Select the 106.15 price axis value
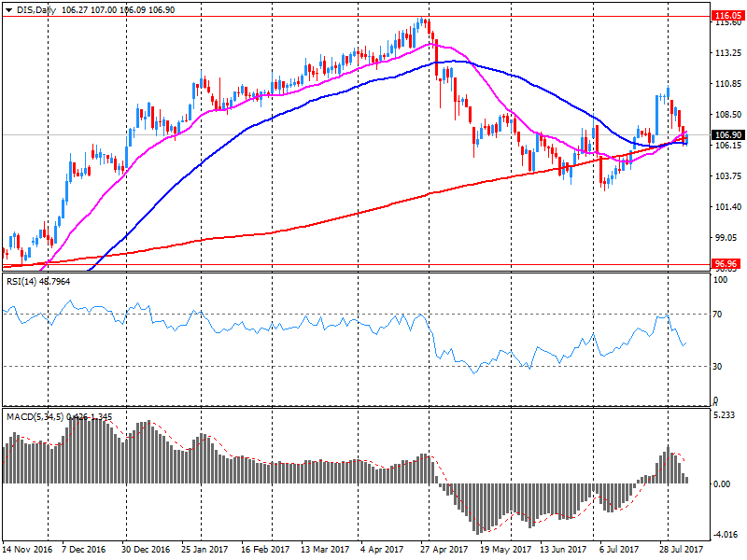 point(728,146)
